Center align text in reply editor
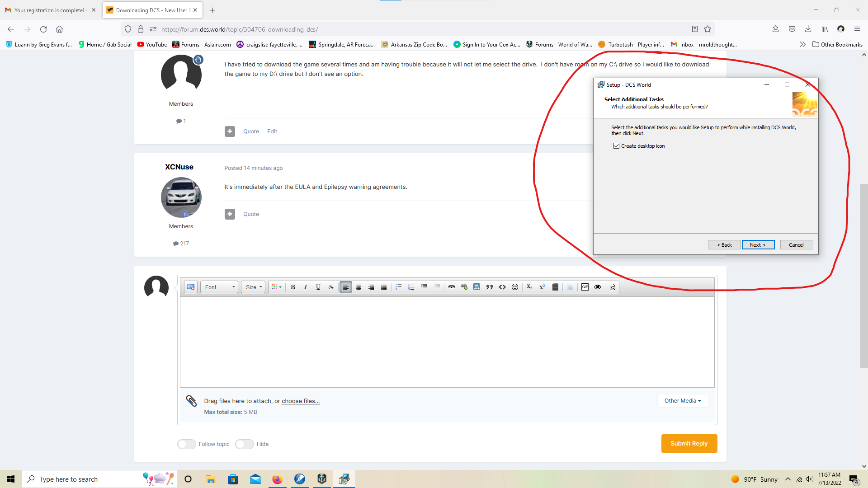This screenshot has height=488, width=868. click(x=359, y=287)
